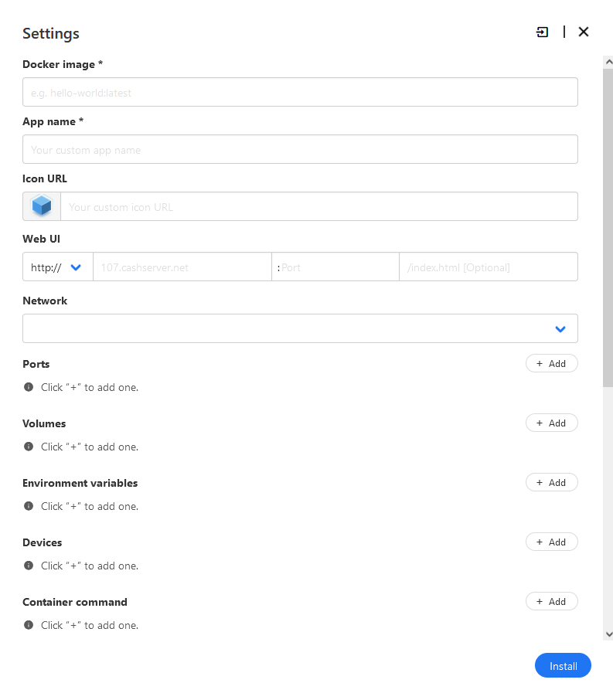Image resolution: width=613 pixels, height=700 pixels.
Task: Click info icon under Environment variables
Action: [x=29, y=506]
